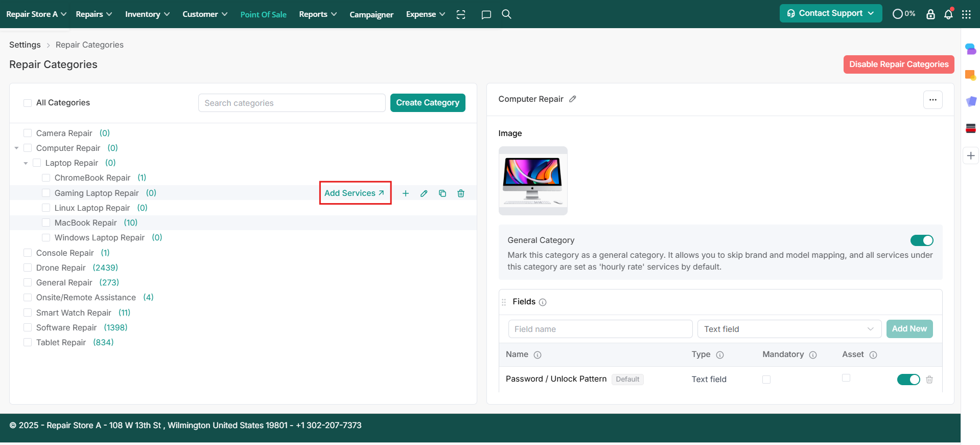Disable the General Category toggle
This screenshot has width=980, height=445.
coord(921,240)
